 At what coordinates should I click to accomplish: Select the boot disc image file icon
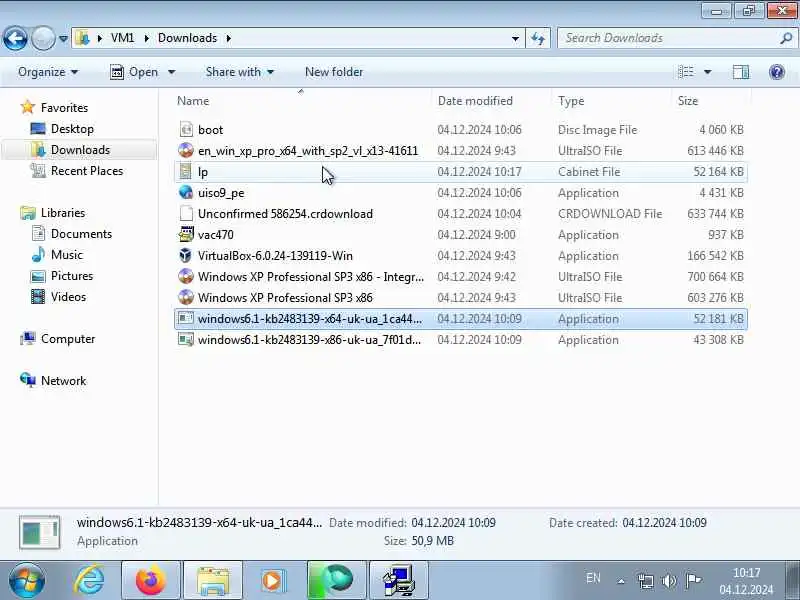tap(186, 130)
